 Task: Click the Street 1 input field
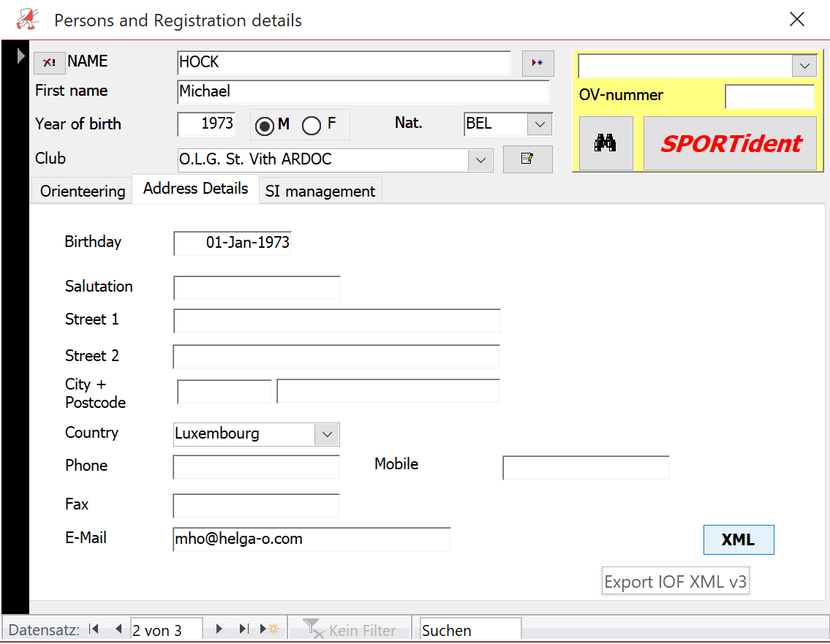[336, 321]
